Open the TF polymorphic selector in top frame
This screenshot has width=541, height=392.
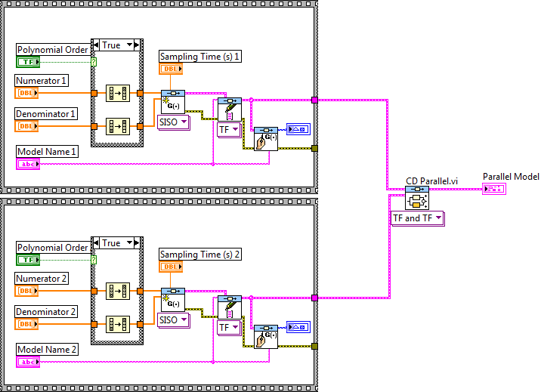(x=229, y=130)
